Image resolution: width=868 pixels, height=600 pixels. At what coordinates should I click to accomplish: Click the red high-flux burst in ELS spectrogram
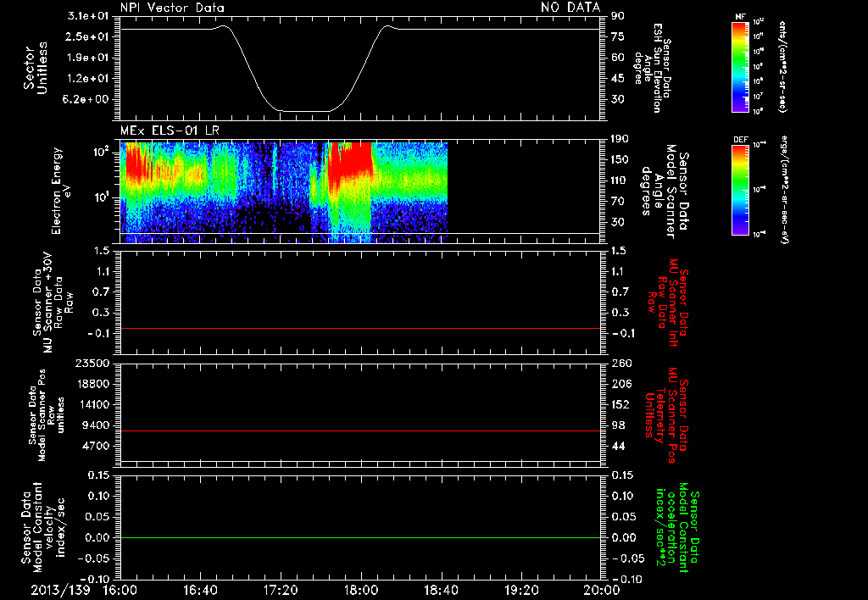click(x=350, y=159)
